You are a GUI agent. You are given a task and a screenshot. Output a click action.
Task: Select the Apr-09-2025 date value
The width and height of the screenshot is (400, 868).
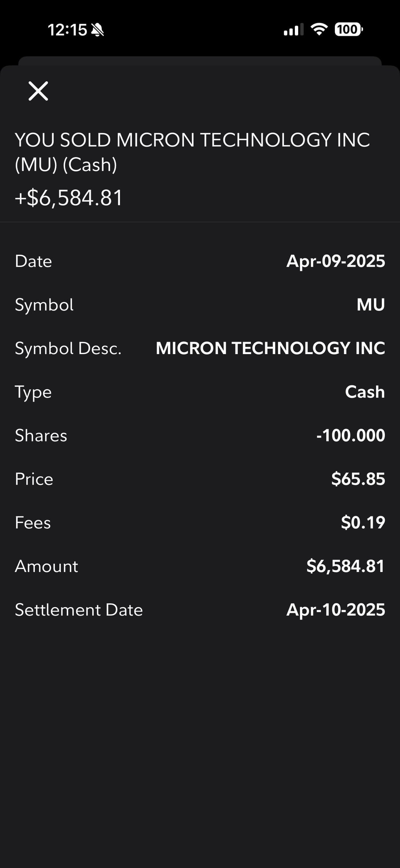336,261
